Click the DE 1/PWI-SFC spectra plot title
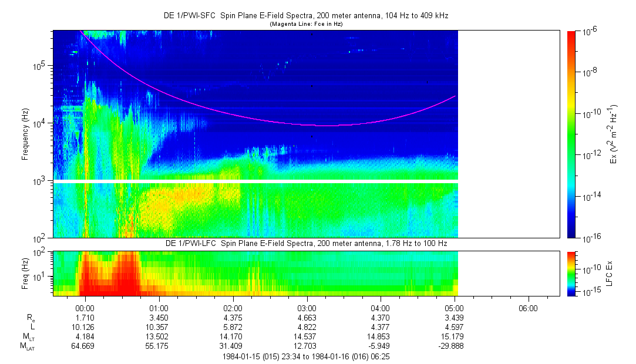This screenshot has height=364, width=636. [x=305, y=16]
